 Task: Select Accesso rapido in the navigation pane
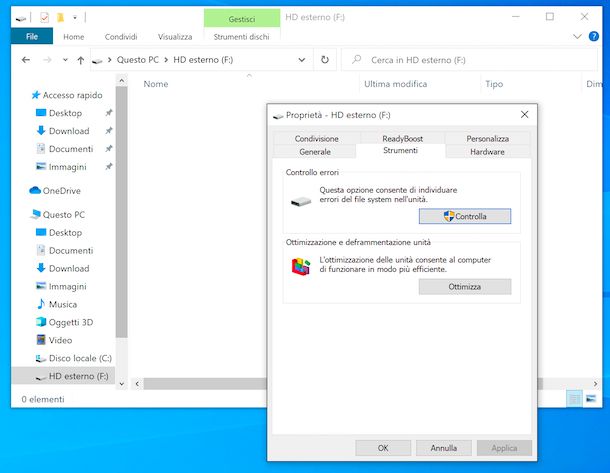(x=72, y=95)
